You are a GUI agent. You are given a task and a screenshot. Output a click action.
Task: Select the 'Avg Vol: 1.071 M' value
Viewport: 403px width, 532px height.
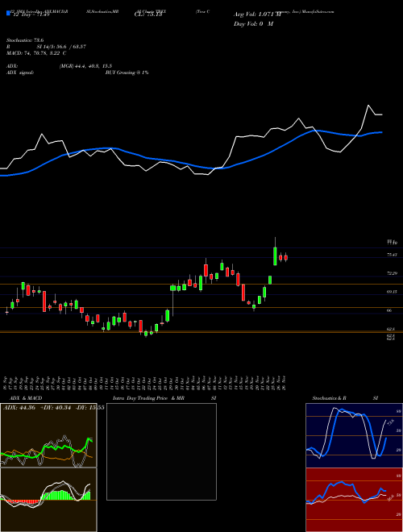[x=257, y=15]
